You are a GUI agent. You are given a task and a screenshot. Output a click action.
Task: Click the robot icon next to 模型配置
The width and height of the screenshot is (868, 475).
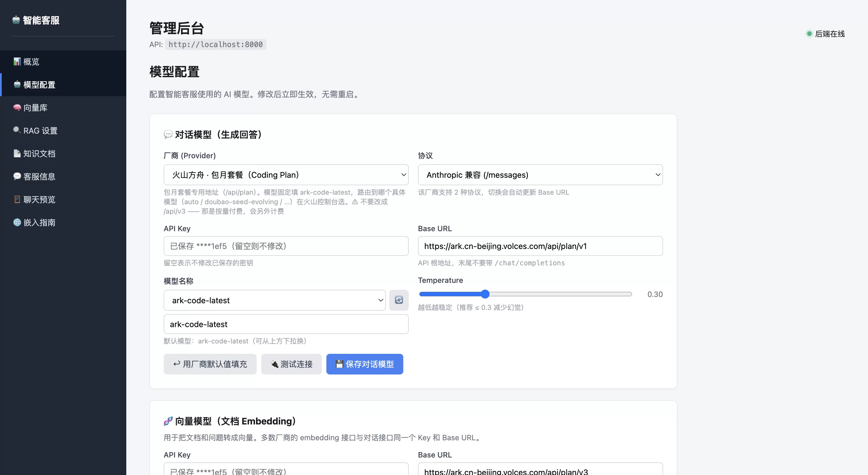click(17, 85)
